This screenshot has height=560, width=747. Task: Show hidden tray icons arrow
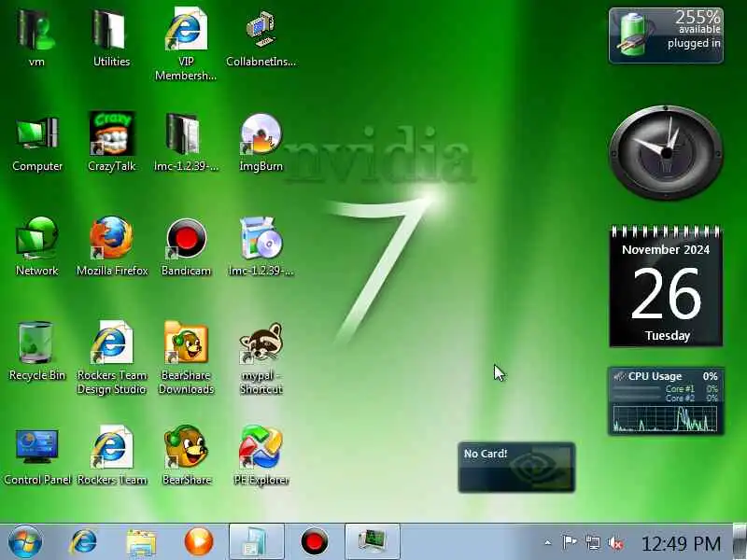tap(548, 542)
